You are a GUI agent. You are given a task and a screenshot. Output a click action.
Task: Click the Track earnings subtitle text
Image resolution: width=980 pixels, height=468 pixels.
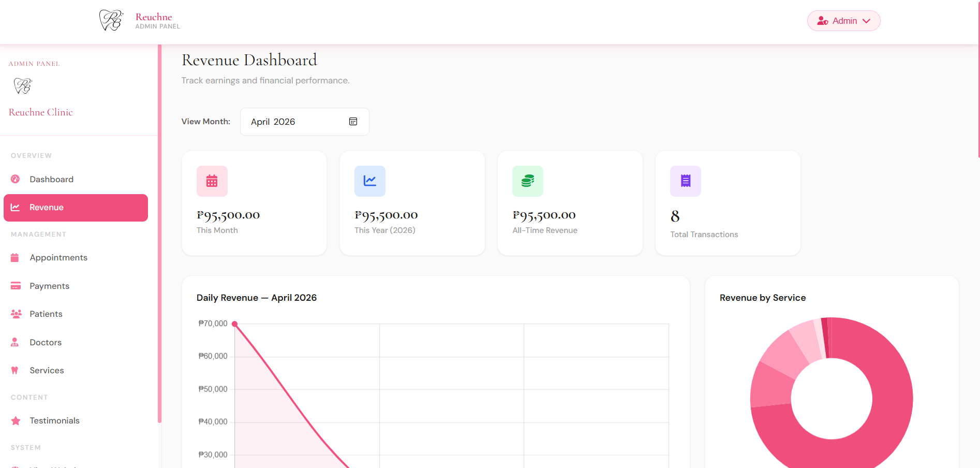[x=265, y=81]
